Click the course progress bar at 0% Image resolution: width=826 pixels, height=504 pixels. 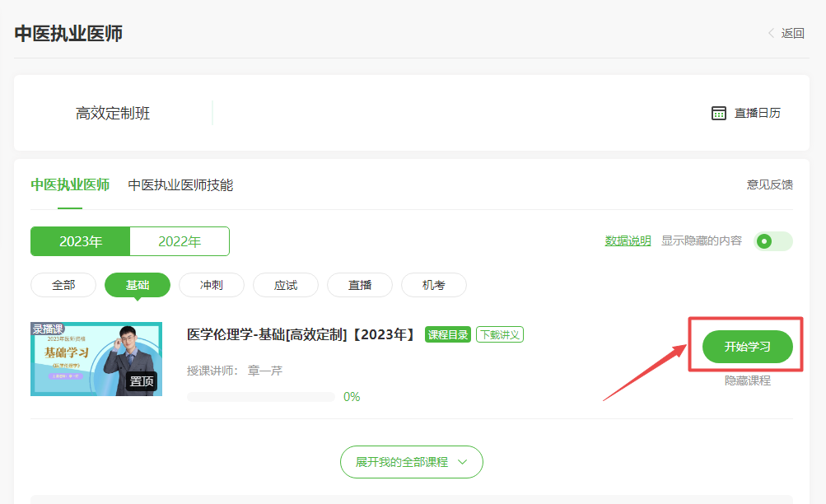coord(261,396)
